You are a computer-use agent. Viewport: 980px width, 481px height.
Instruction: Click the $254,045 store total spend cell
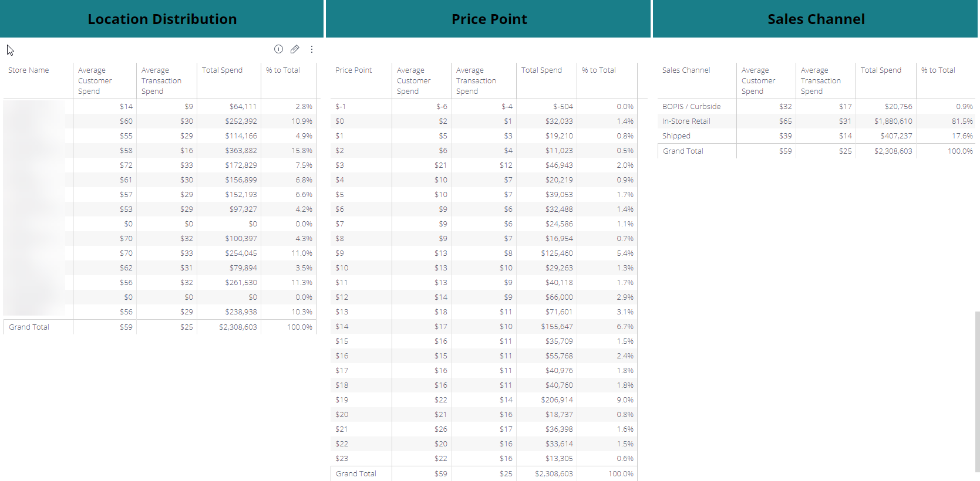coord(241,253)
